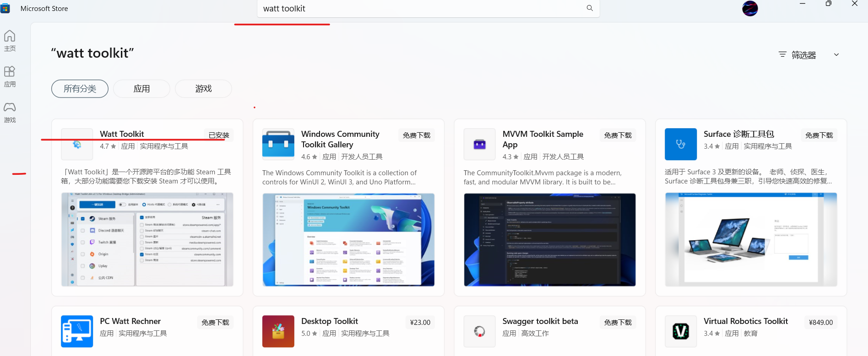
Task: Open the MVVM Toolkit Sample App screenshot
Action: [550, 239]
